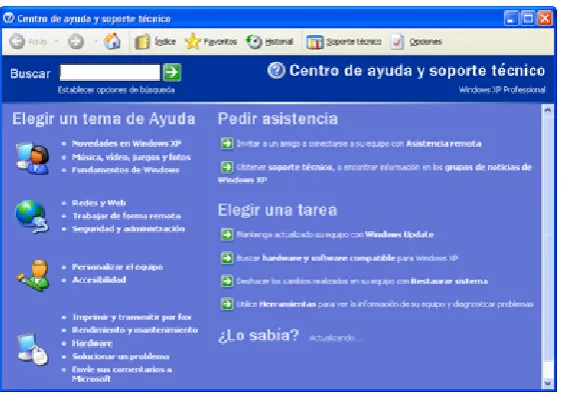This screenshot has width=563, height=396.
Task: Close the Centro de ayuda window
Action: pyautogui.click(x=545, y=18)
